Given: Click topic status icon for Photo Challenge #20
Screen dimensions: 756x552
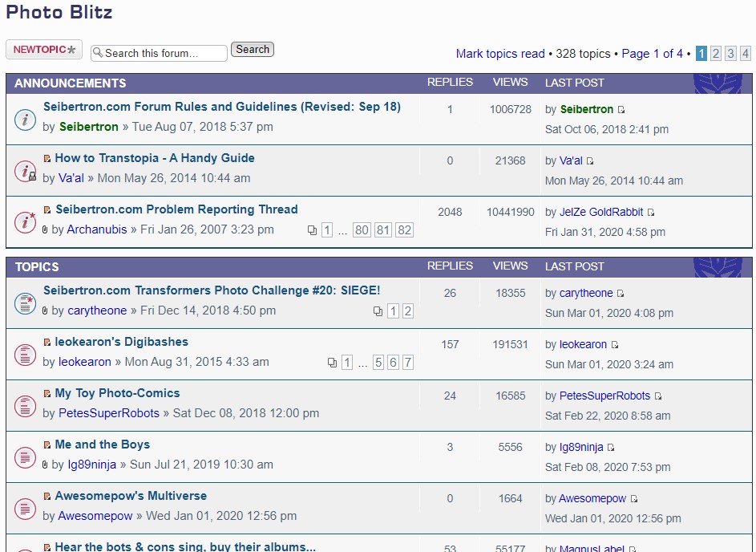Looking at the screenshot, I should pyautogui.click(x=25, y=303).
